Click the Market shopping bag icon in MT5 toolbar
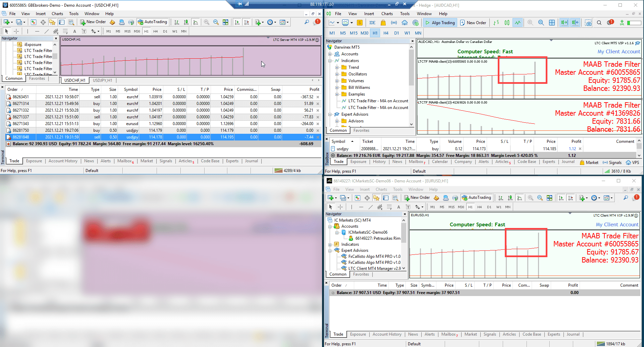Image resolution: width=644 pixels, height=347 pixels. click(383, 23)
